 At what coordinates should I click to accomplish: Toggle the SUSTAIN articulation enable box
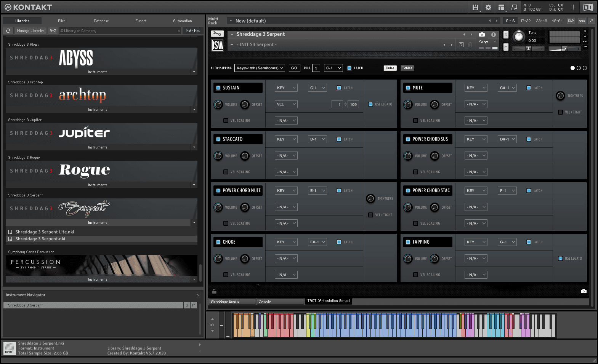[218, 88]
